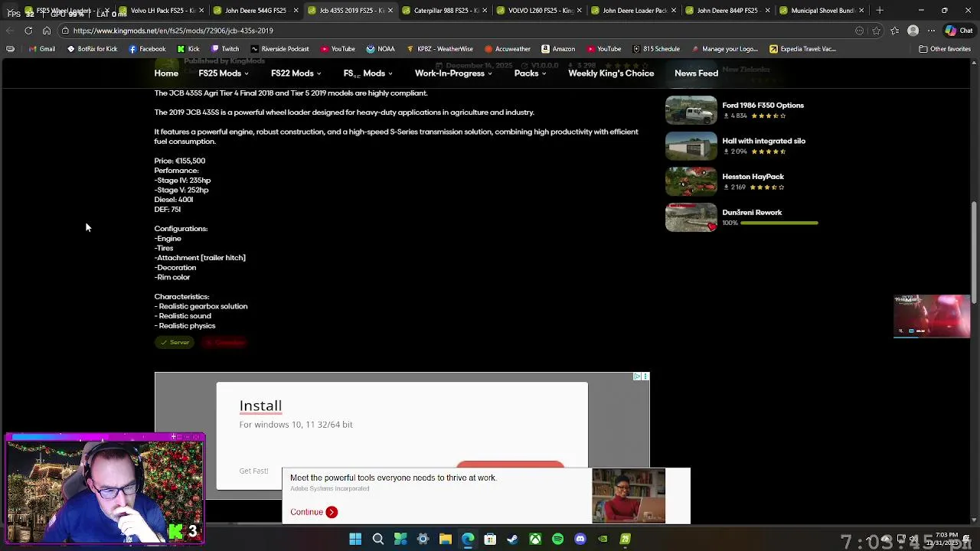Open Hall with integrated silo mod link
Image resolution: width=980 pixels, height=551 pixels.
point(763,141)
